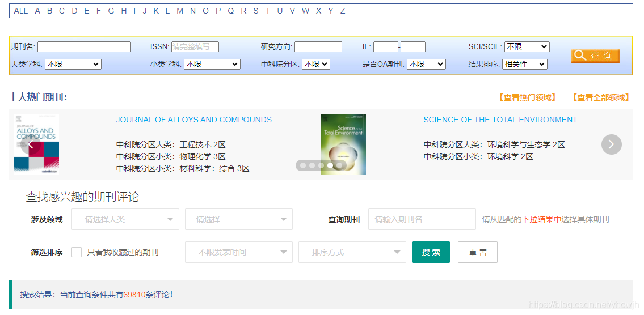Focus the IF maximum value field

pos(413,47)
